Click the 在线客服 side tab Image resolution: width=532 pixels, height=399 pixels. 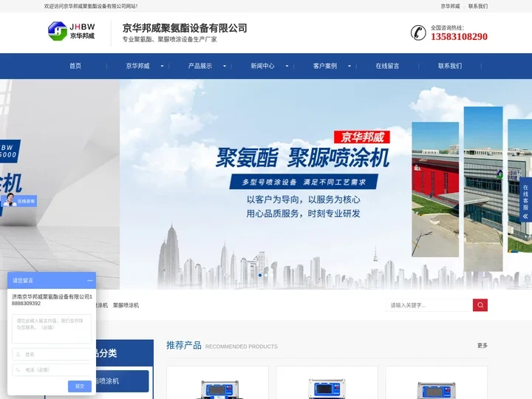click(525, 199)
